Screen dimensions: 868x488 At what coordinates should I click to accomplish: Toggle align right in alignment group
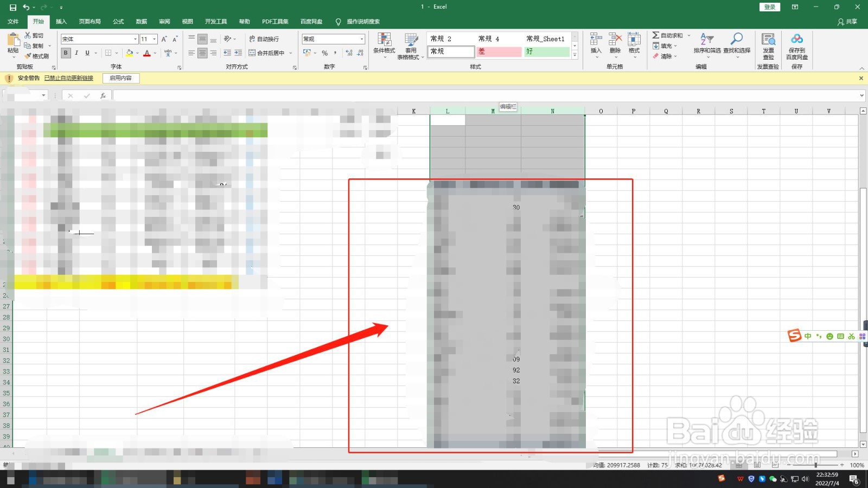213,53
